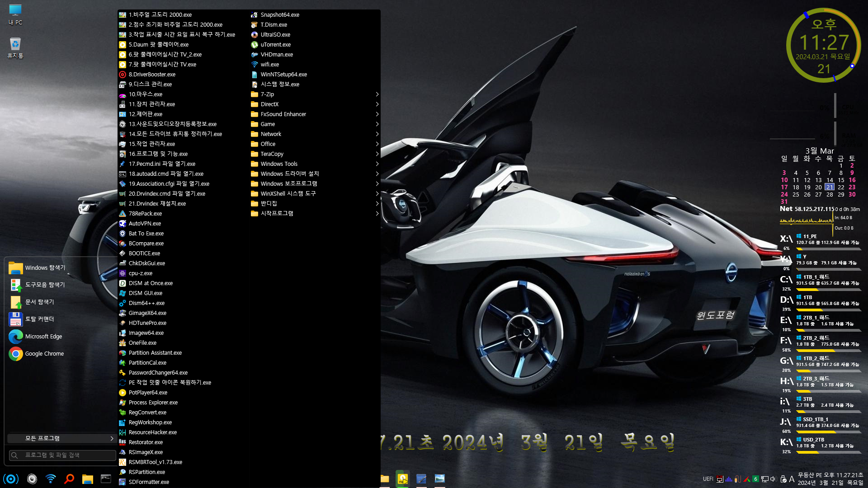Click the J:\ drive usage bar
This screenshot has width=868, height=488.
[828, 432]
